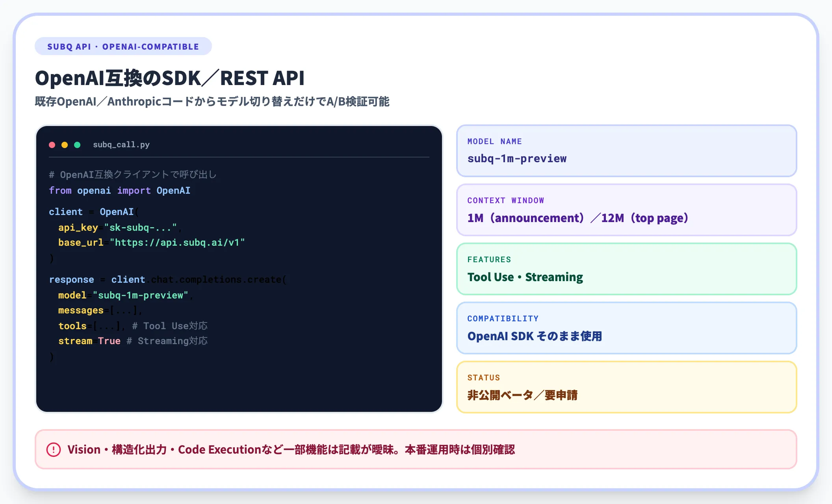The image size is (832, 504).
Task: Click the api_key "sk-subq-..." line
Action: click(x=120, y=228)
